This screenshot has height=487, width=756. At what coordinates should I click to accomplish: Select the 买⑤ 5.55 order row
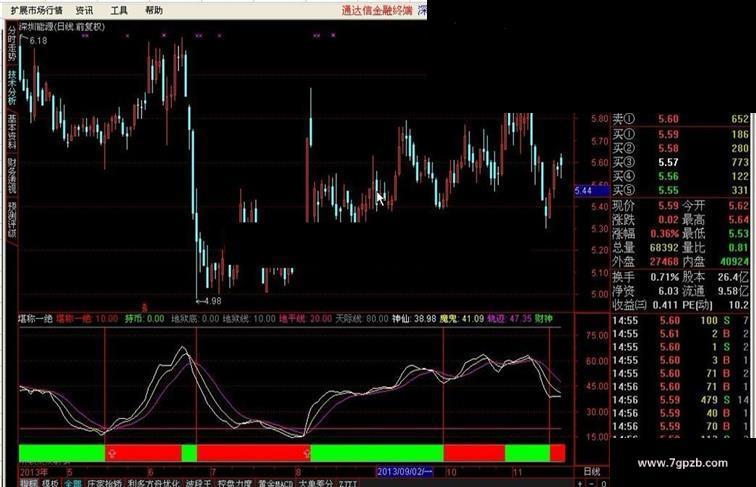pos(680,190)
